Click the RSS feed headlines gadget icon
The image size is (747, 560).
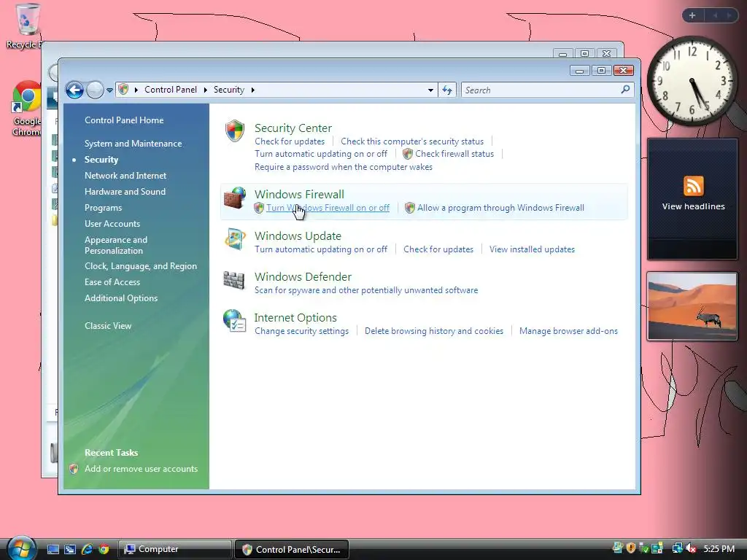point(693,186)
